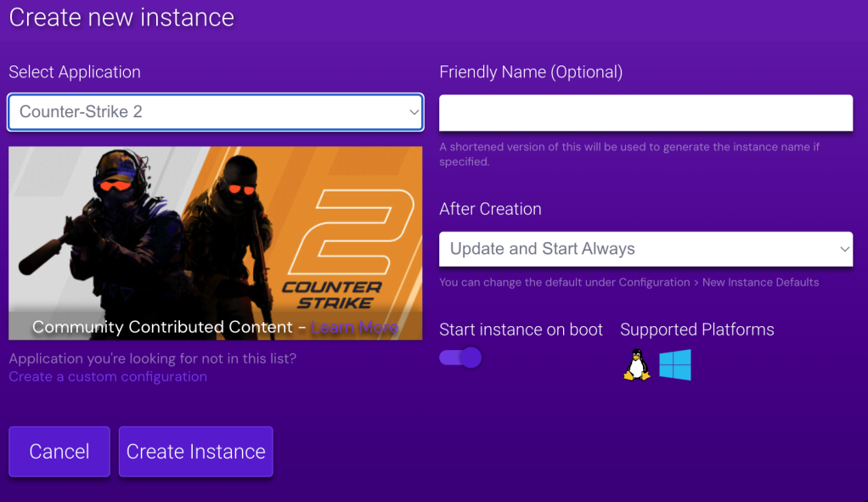Toggle Start instance on boot switch
Viewport: 868px width, 502px height.
tap(460, 358)
